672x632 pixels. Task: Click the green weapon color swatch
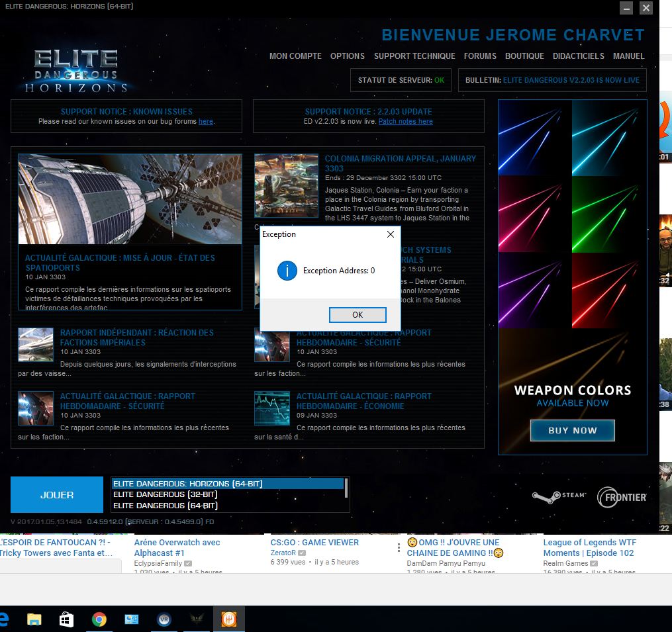point(609,214)
